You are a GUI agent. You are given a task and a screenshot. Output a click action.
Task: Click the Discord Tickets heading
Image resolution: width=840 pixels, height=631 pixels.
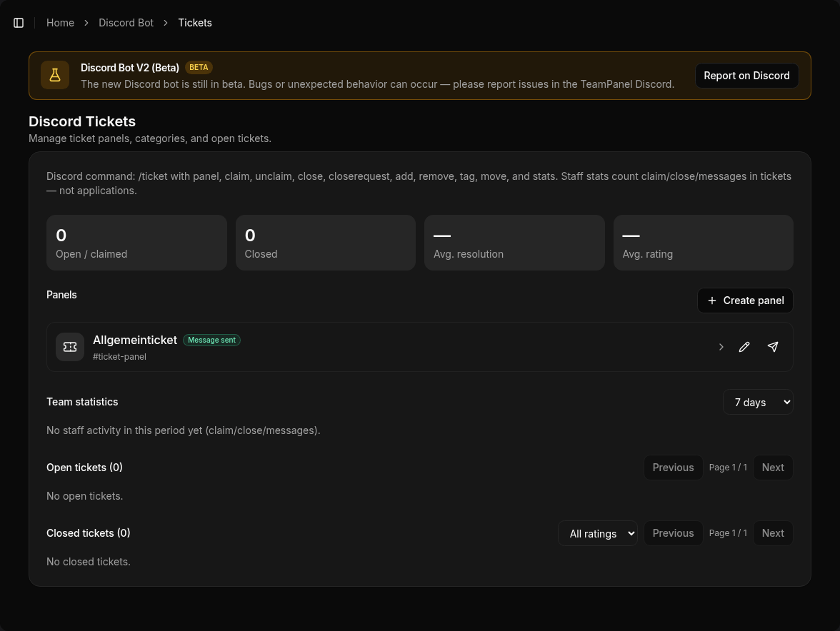tap(82, 121)
